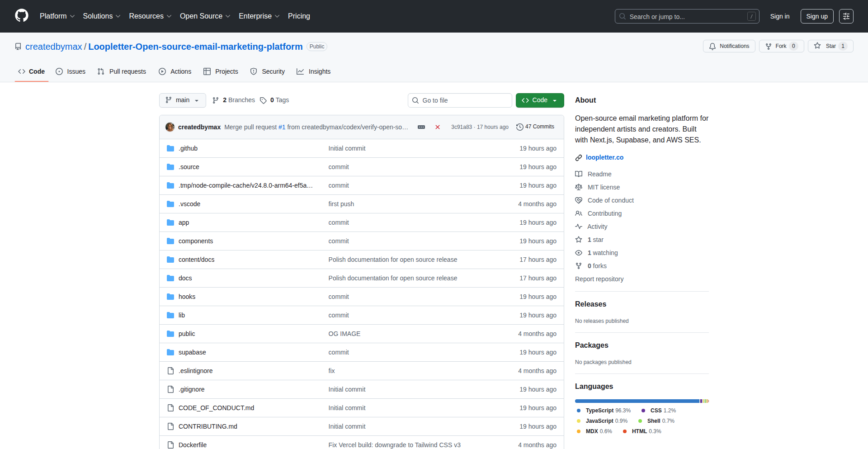Open pull request #1 link in the commit message
This screenshot has height=449, width=868.
pos(282,127)
